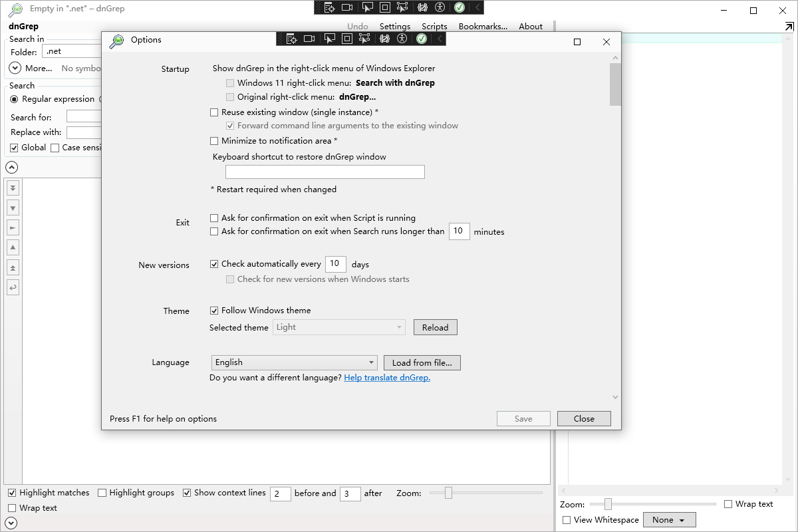Open the Bookmarks... menu
Screen dimensions: 798x532
[483, 27]
